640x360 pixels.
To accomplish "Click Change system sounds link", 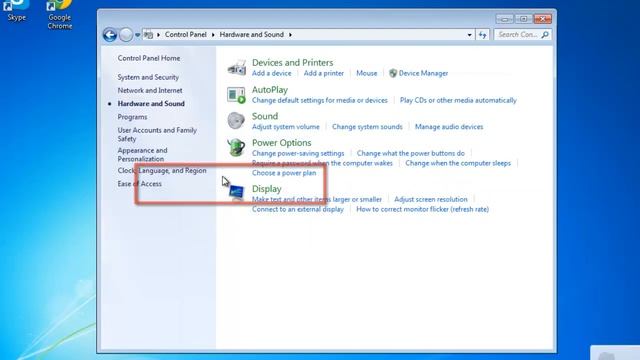I will tap(367, 127).
